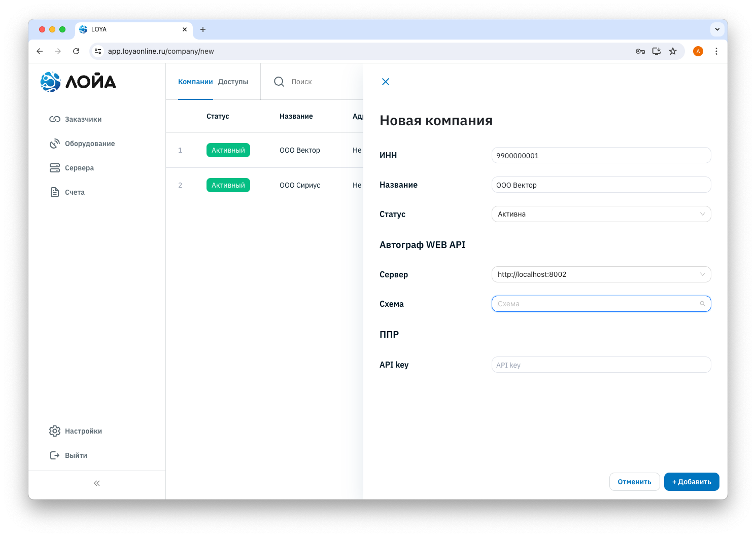Open Счета in sidebar
This screenshot has height=537, width=756.
[x=67, y=192]
